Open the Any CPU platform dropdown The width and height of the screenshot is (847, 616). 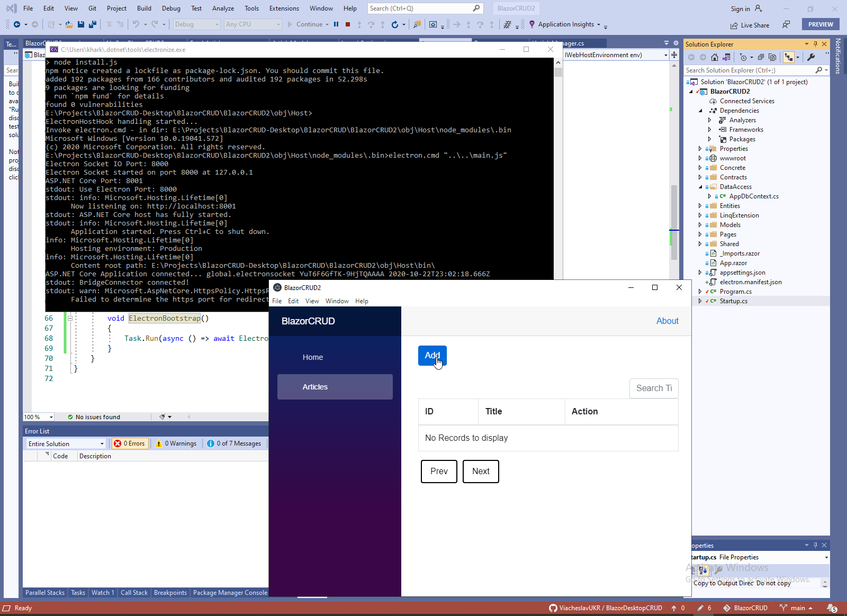click(253, 24)
